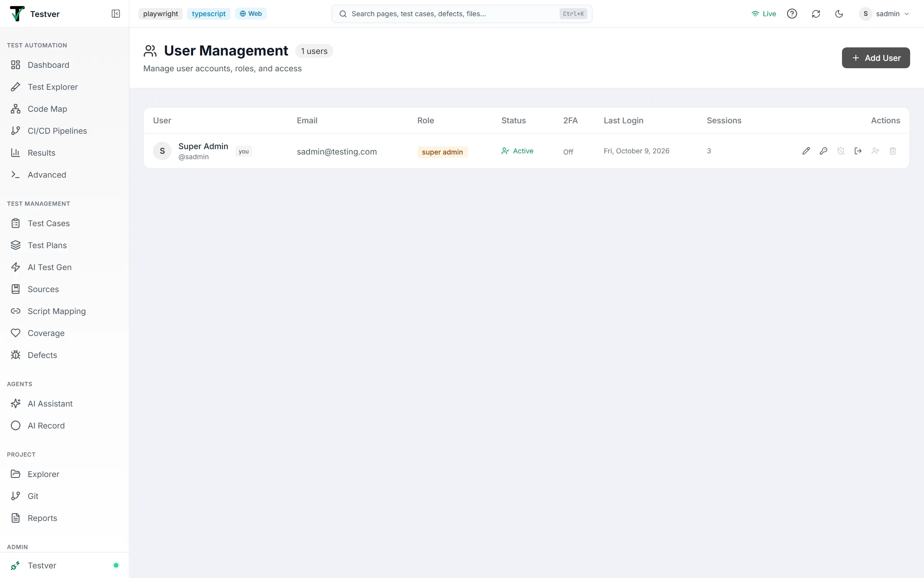Image resolution: width=924 pixels, height=578 pixels.
Task: Click the Active status label
Action: 517,151
